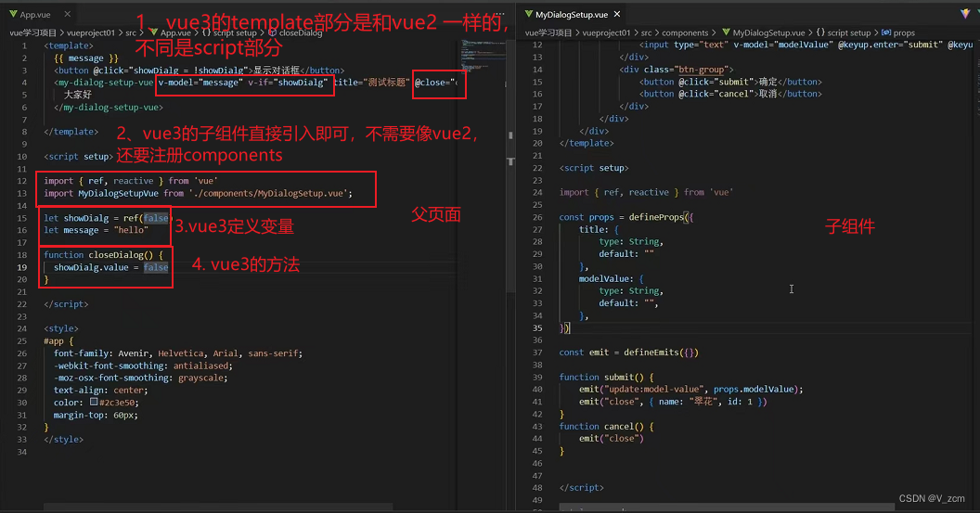Screen dimensions: 980x513
Task: Open the #2c3e50 color swatch picker
Action: (94, 403)
